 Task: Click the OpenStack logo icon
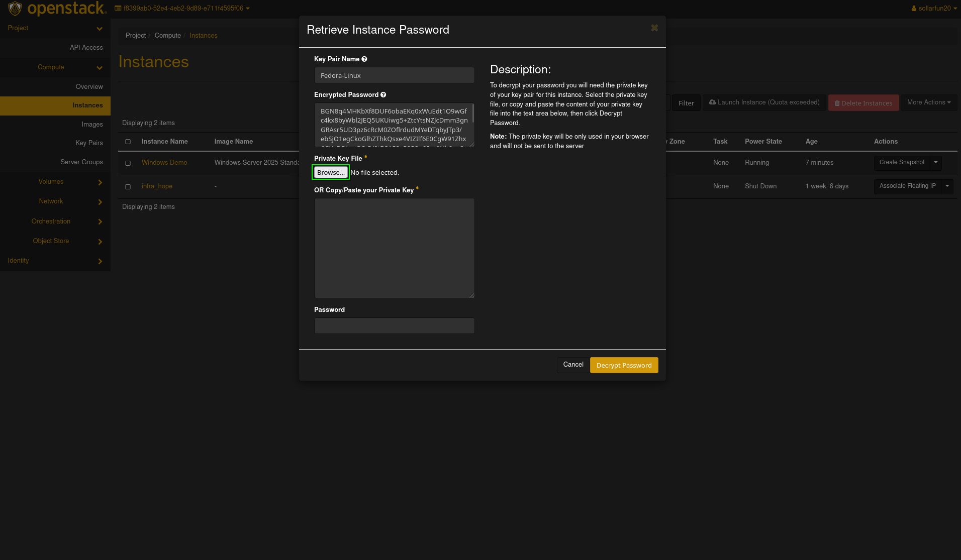point(15,9)
